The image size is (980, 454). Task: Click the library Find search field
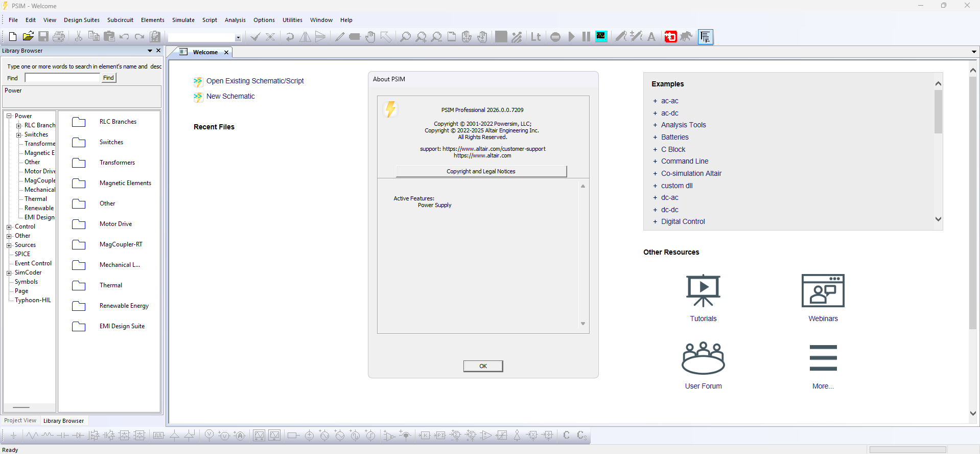click(x=62, y=78)
